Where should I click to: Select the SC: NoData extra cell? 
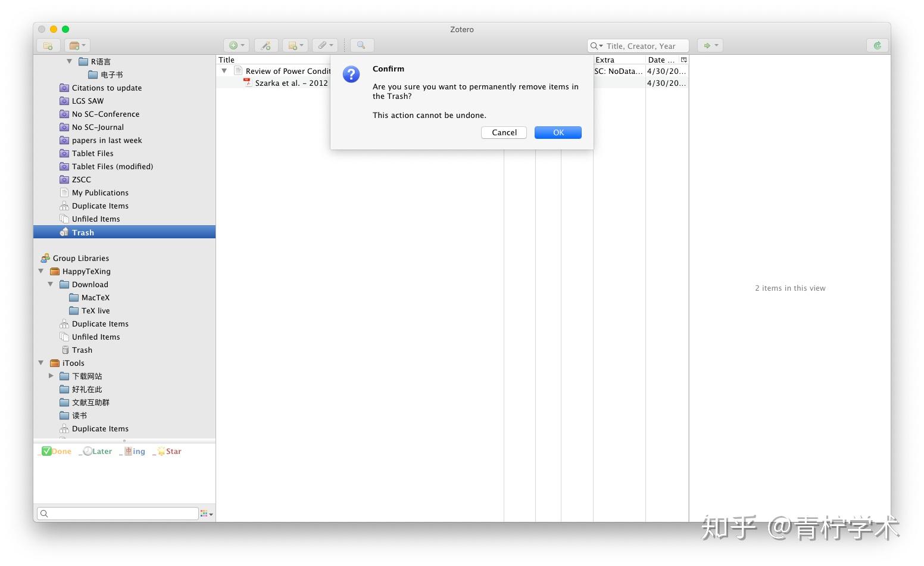(x=619, y=71)
